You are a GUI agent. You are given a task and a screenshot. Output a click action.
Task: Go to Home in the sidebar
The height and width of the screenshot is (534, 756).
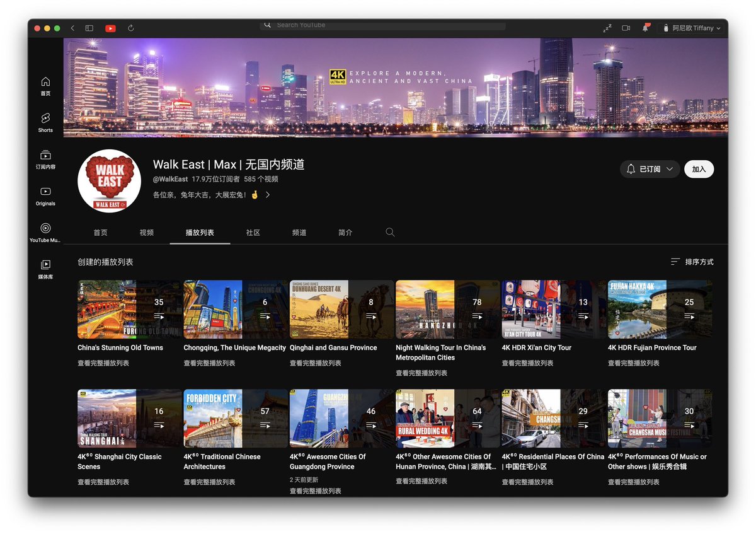pyautogui.click(x=45, y=86)
